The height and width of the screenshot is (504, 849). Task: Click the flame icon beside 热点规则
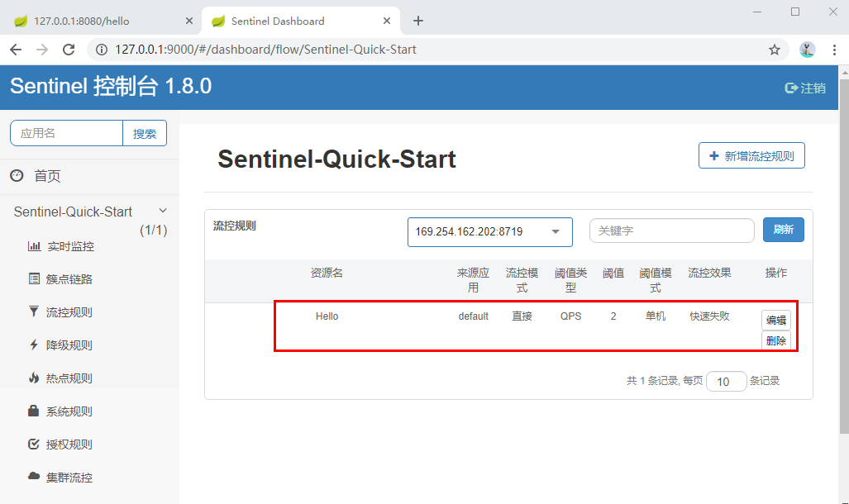34,378
